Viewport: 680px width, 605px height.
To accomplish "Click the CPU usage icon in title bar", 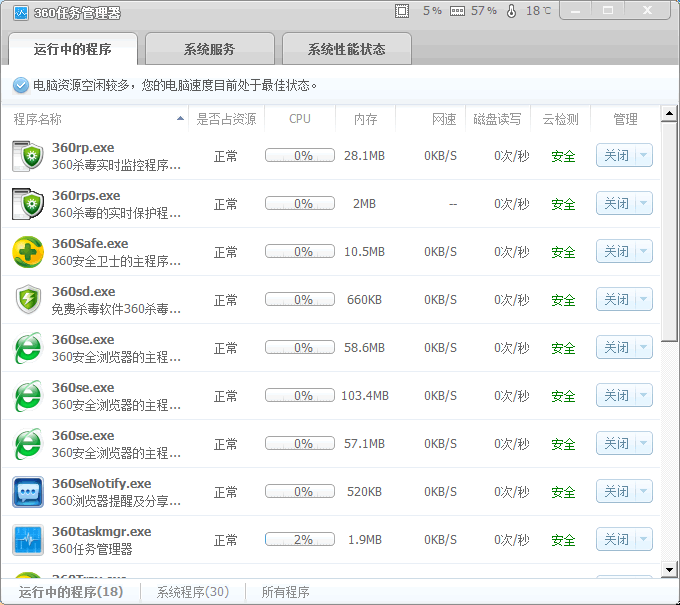I will click(402, 11).
